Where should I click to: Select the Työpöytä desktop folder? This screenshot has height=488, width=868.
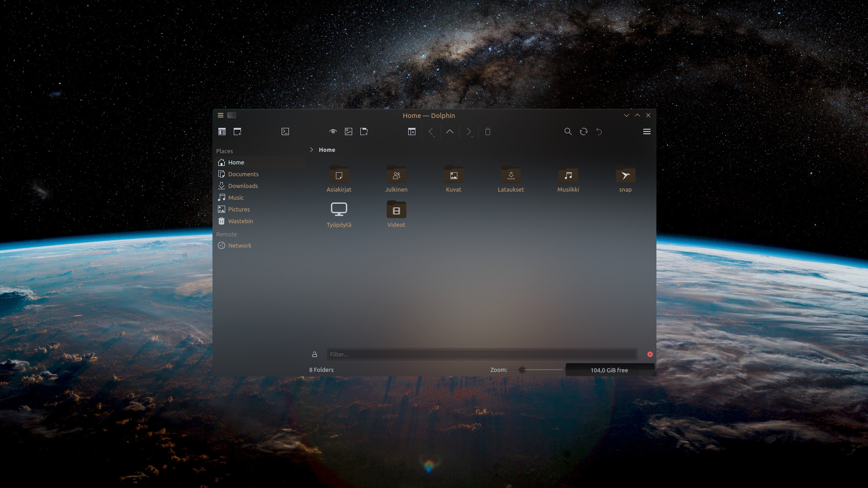pyautogui.click(x=339, y=215)
